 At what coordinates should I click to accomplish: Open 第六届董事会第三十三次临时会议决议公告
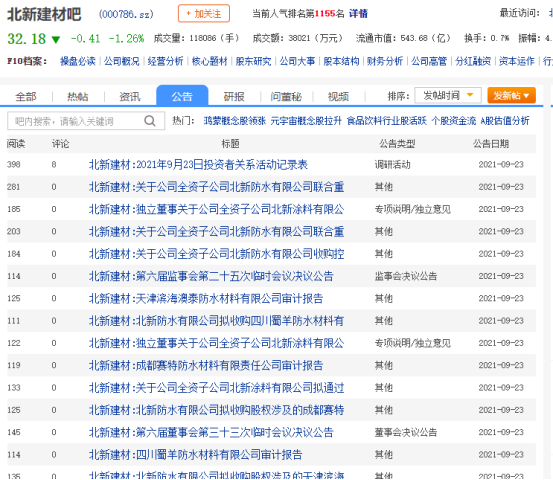[x=211, y=432]
